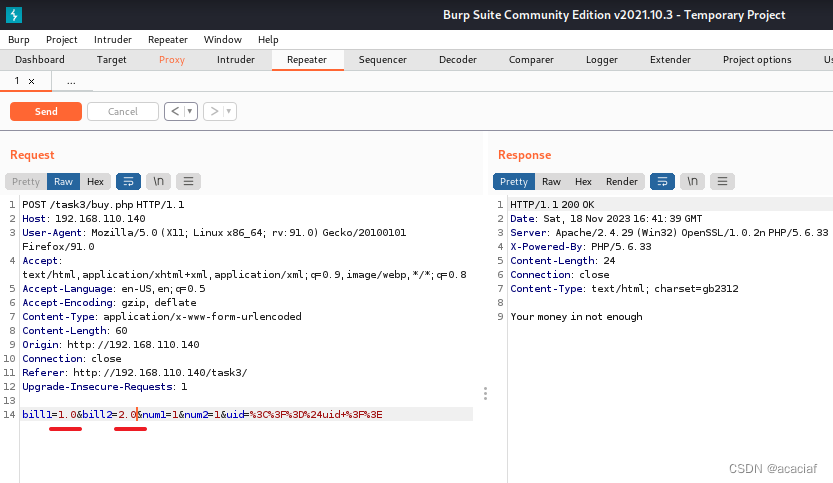Open the Burp menu

19,40
